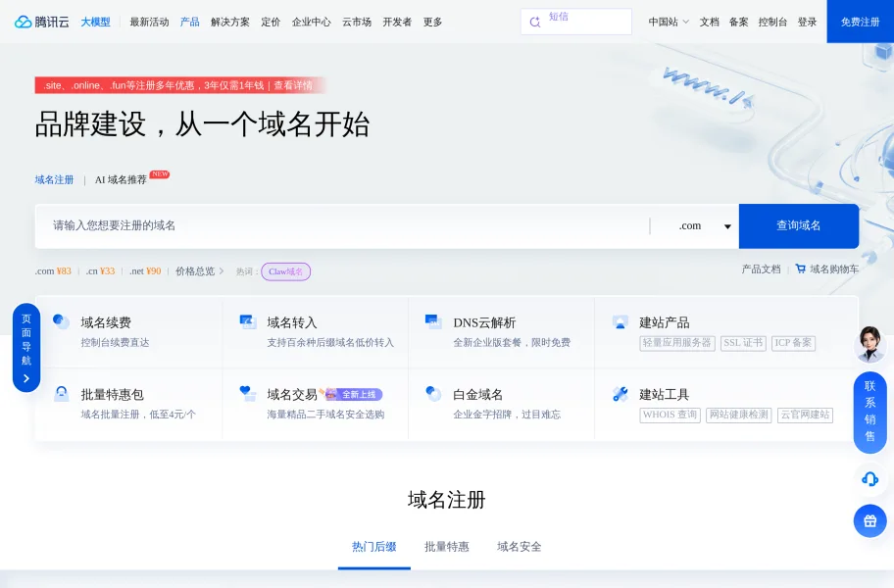Switch to the 批量特惠 tab
Viewport: 894px width, 588px height.
click(x=446, y=547)
